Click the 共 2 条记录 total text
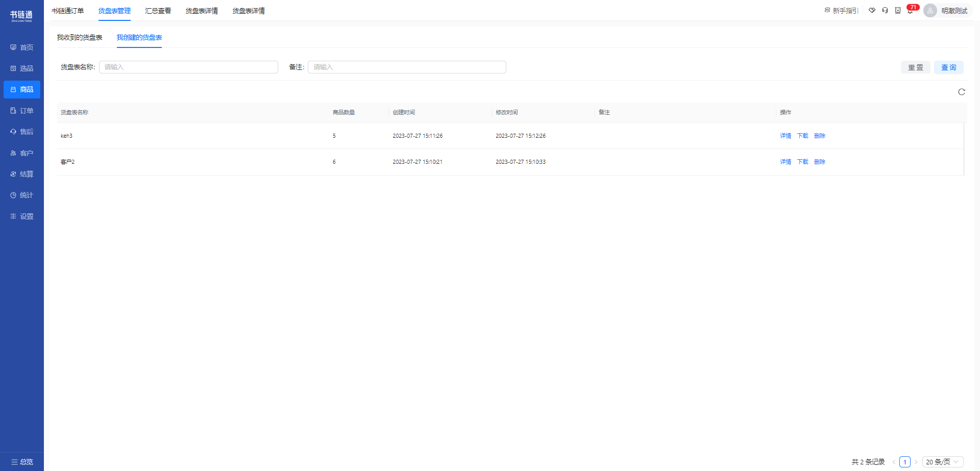 click(x=868, y=462)
